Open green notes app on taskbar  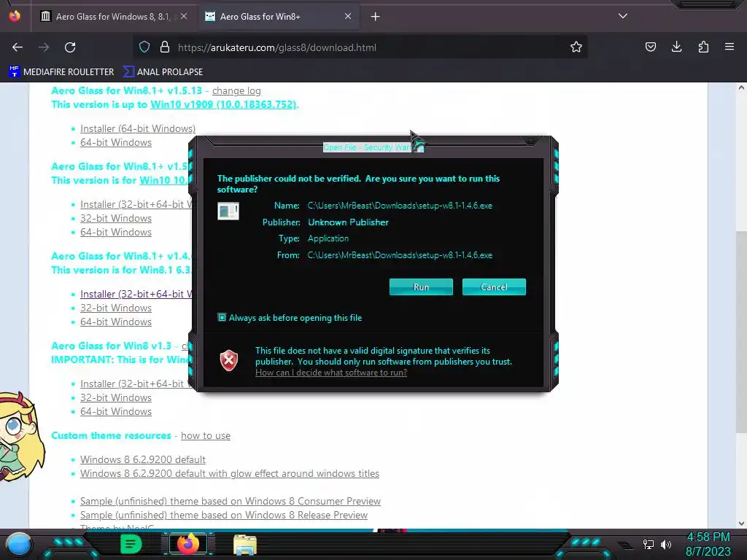click(x=131, y=544)
